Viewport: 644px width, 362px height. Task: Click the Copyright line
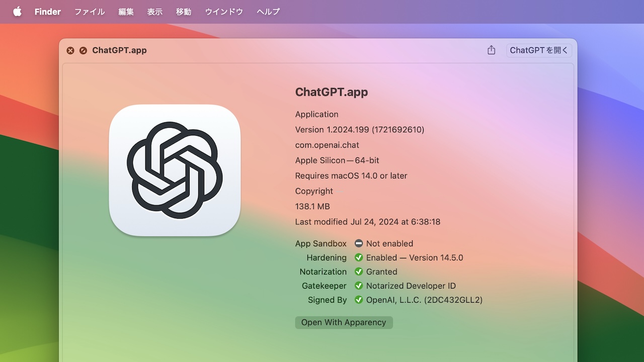coord(314,191)
